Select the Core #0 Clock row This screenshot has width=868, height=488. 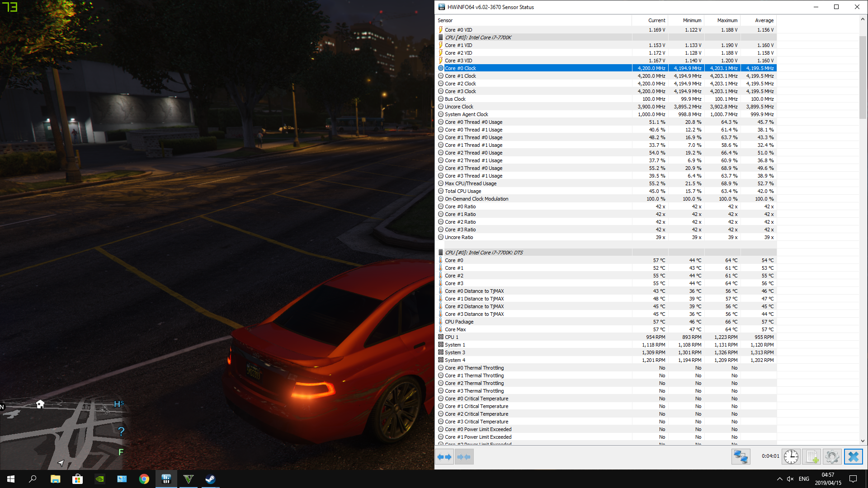pyautogui.click(x=606, y=68)
